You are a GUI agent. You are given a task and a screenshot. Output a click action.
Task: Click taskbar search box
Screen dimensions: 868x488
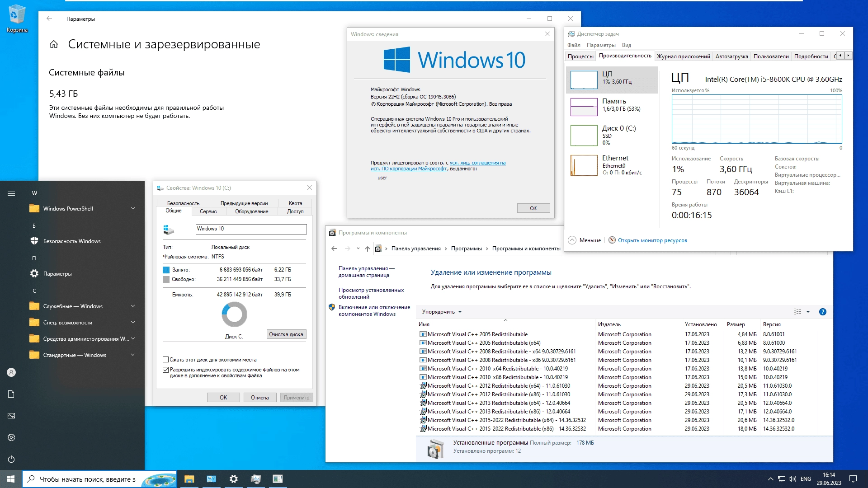pos(99,479)
